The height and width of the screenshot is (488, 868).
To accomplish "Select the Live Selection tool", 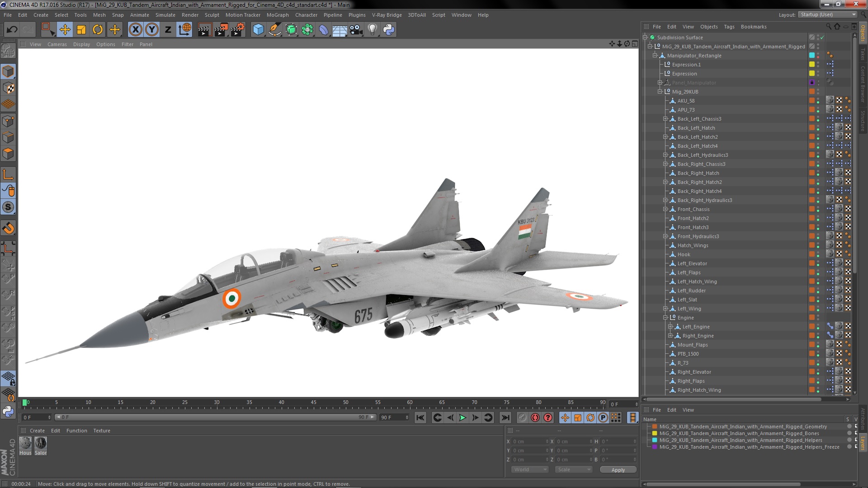I will pyautogui.click(x=48, y=30).
